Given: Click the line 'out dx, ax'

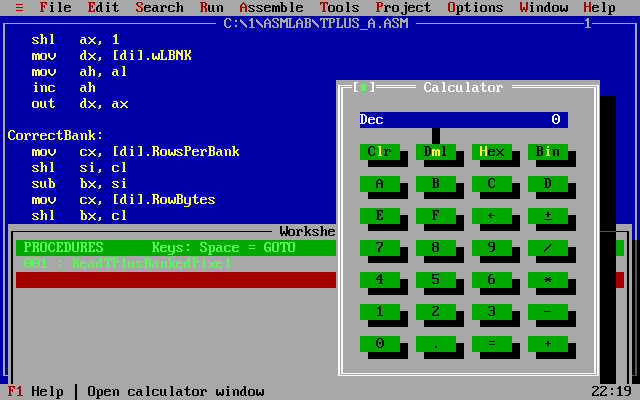Looking at the screenshot, I should (80, 104).
